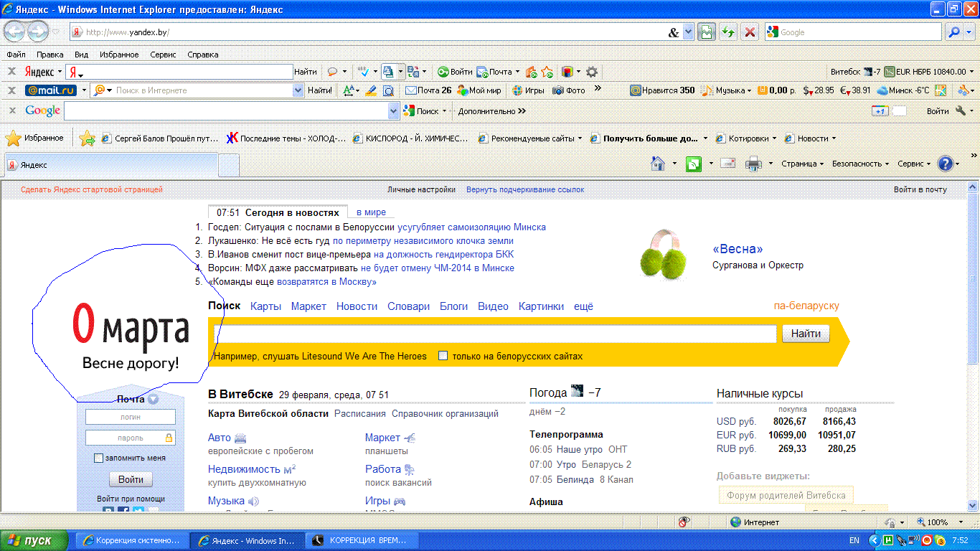Open the Файл menu

pos(16,55)
